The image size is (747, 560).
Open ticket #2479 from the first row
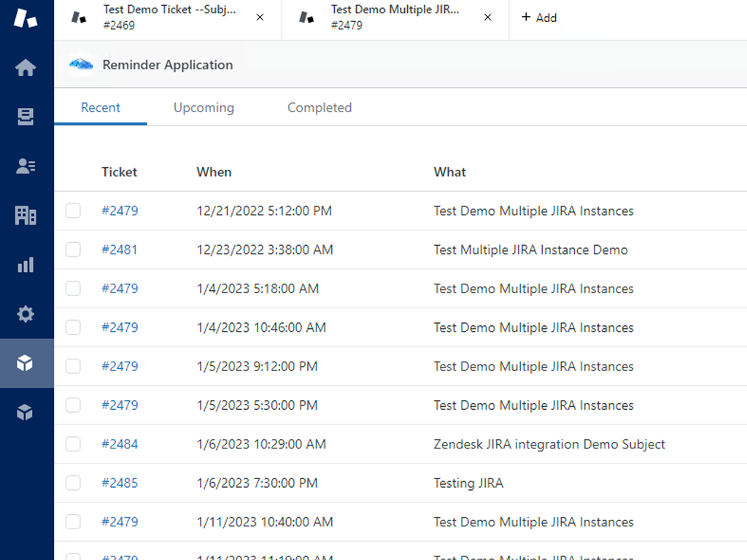pyautogui.click(x=120, y=210)
